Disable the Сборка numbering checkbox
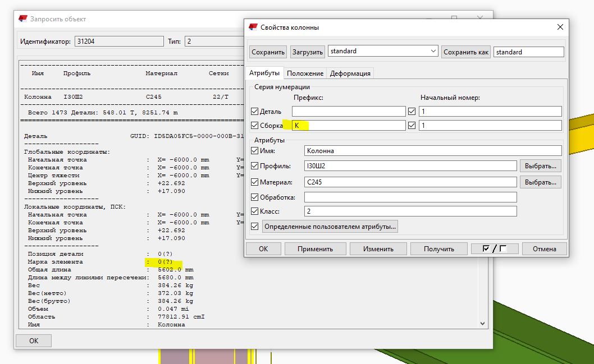Image resolution: width=594 pixels, height=364 pixels. tap(255, 126)
